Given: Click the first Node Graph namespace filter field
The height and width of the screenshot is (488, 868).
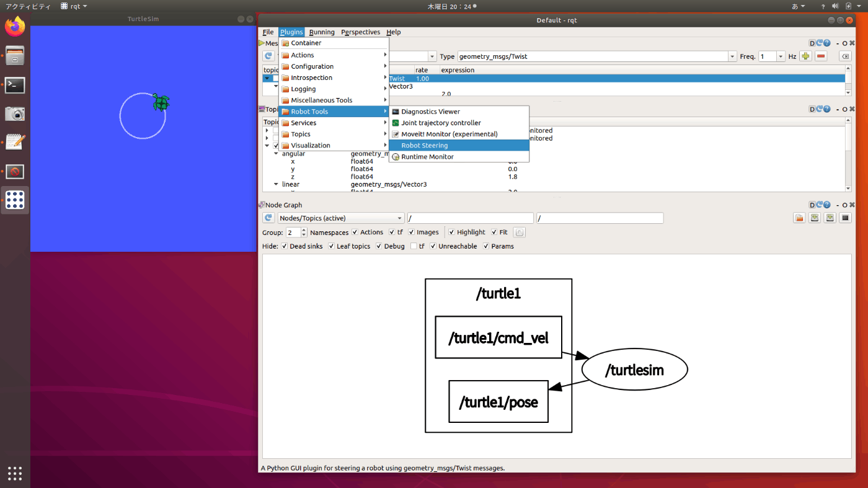Looking at the screenshot, I should 471,218.
